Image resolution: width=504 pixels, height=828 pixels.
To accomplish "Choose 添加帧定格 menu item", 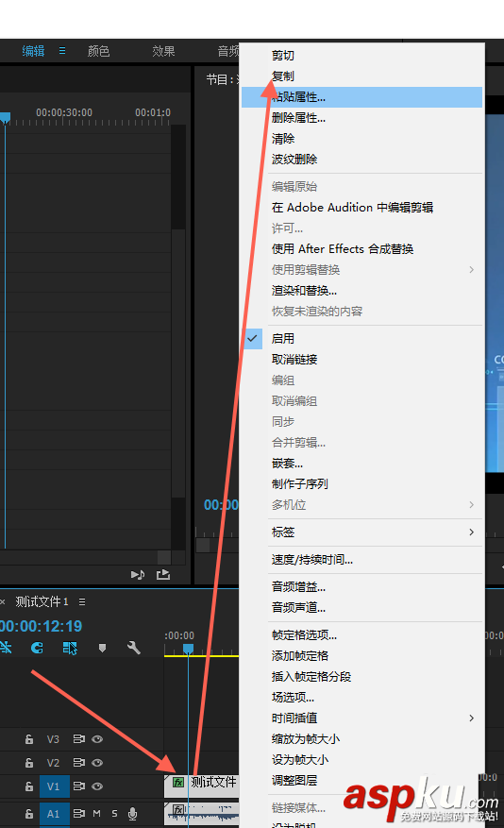I will tap(362, 656).
